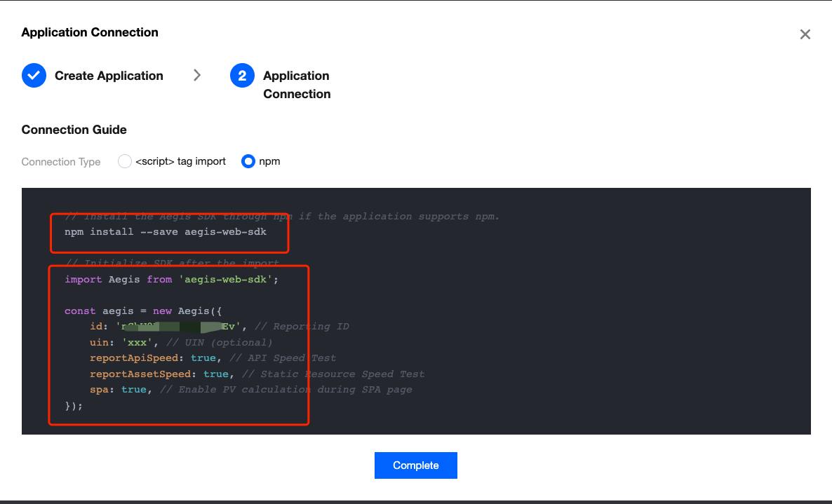Image resolution: width=832 pixels, height=504 pixels.
Task: Click the id: reporting ID code line
Action: (220, 327)
